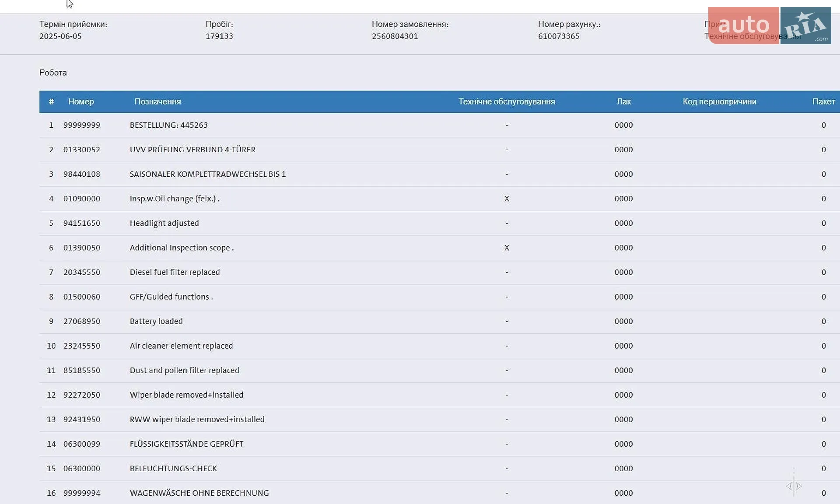
Task: Click the auto logo watermark
Action: coord(743,25)
